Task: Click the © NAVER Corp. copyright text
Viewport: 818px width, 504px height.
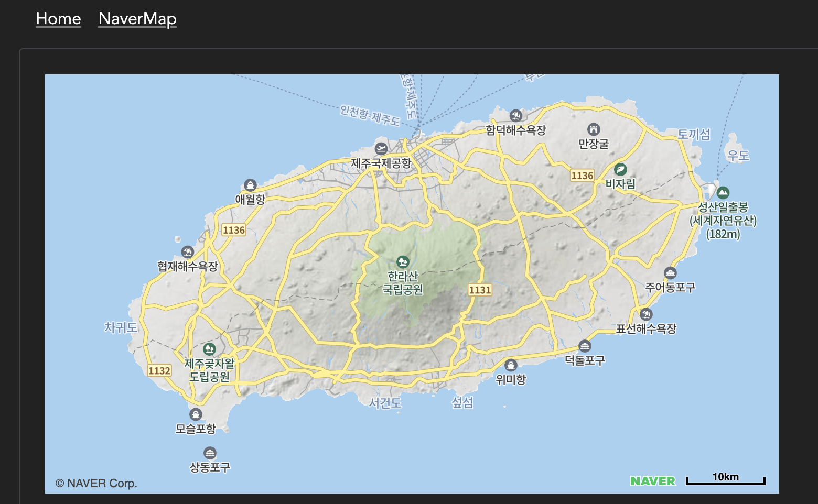Action: click(96, 483)
